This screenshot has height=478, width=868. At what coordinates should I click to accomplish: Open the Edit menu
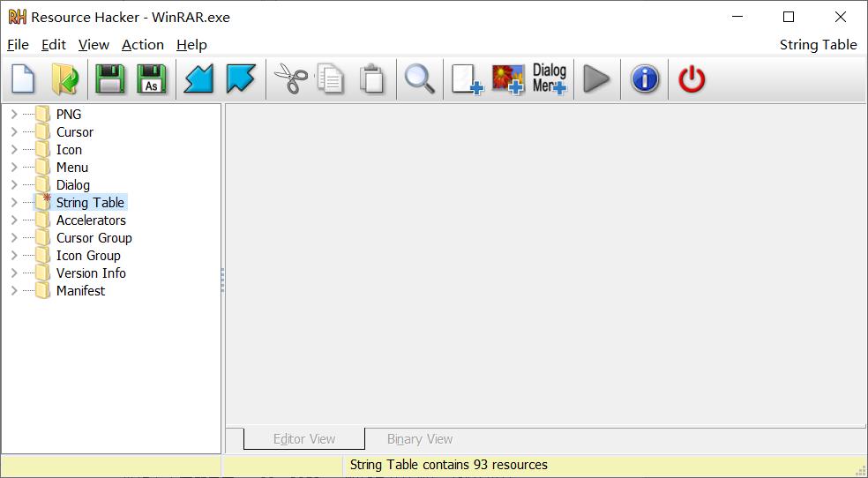[x=54, y=45]
